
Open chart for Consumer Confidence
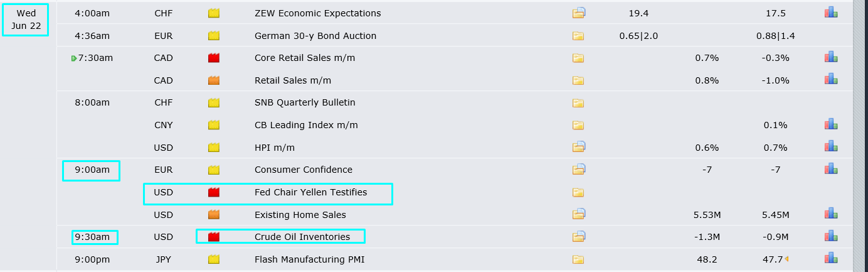[x=831, y=170]
